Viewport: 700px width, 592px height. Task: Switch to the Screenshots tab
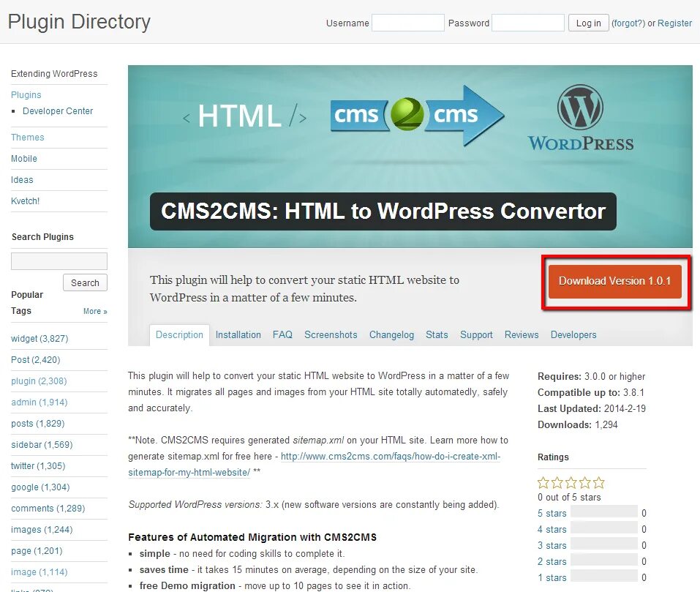[x=331, y=335]
